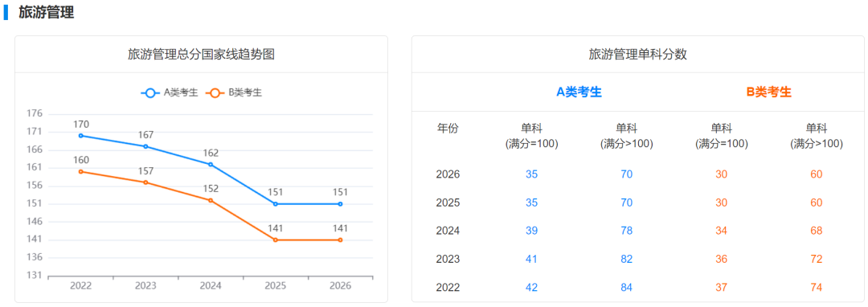868x307 pixels.
Task: Click the blue A类 data point at 2024
Action: (x=211, y=164)
